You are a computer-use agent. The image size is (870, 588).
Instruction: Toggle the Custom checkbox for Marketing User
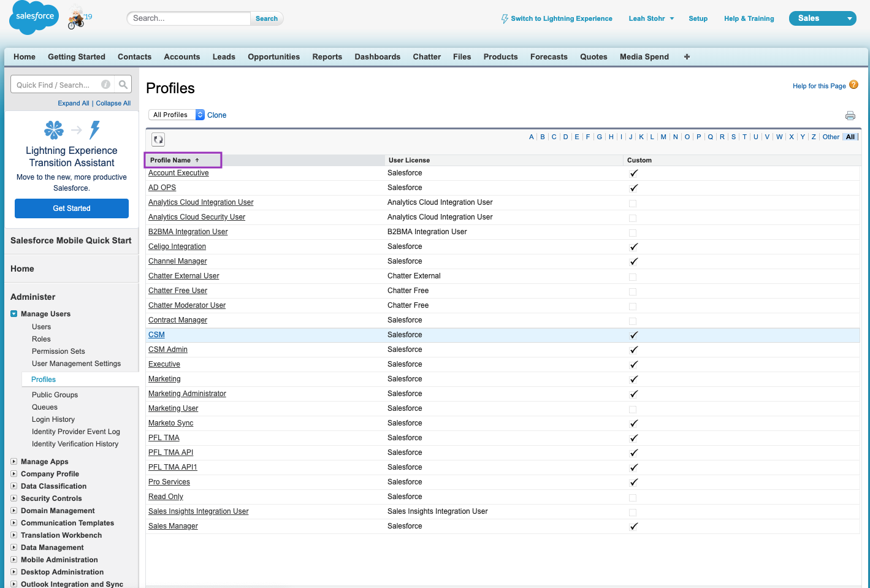coord(633,409)
